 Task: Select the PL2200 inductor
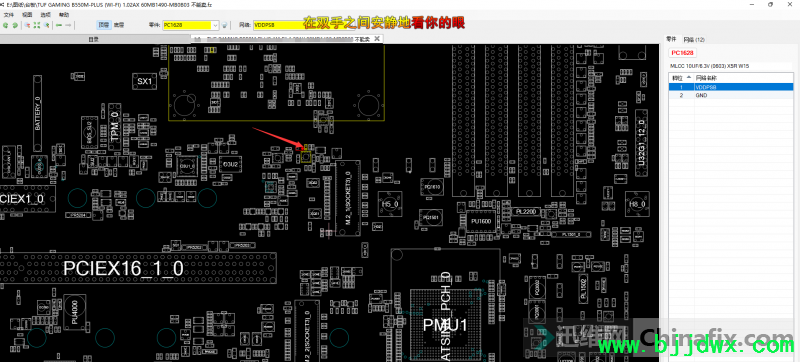coord(525,211)
